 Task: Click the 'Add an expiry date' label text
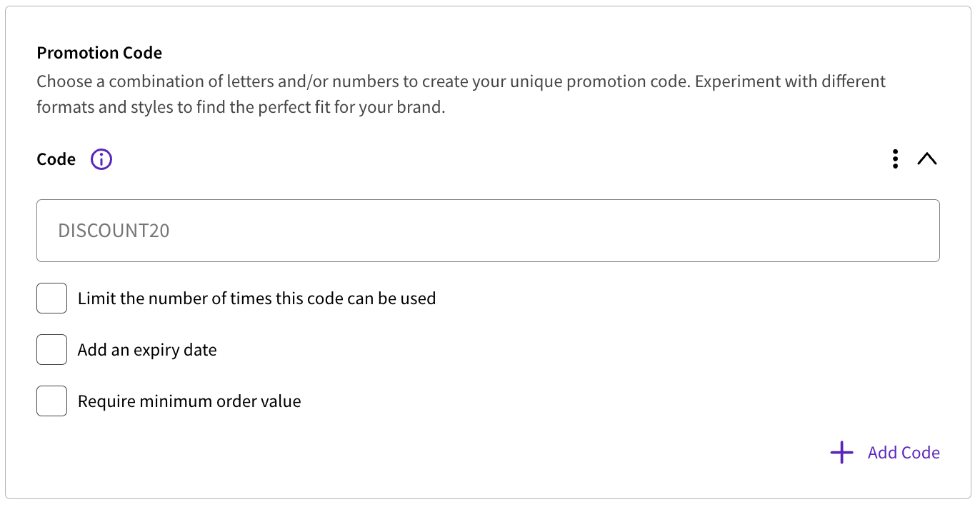pyautogui.click(x=147, y=350)
